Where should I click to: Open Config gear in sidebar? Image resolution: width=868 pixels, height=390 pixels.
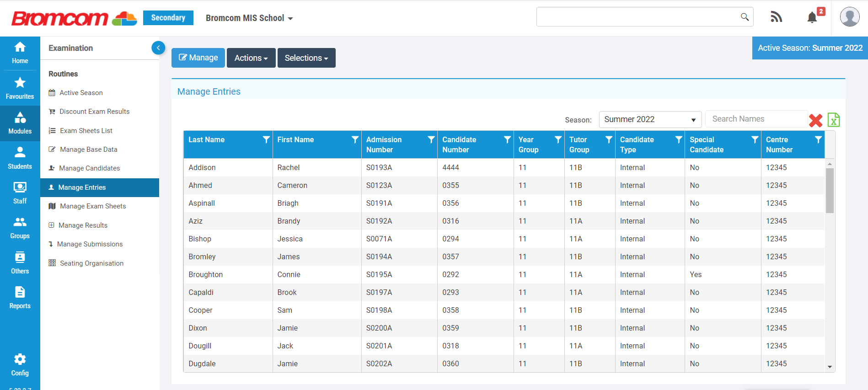tap(20, 364)
